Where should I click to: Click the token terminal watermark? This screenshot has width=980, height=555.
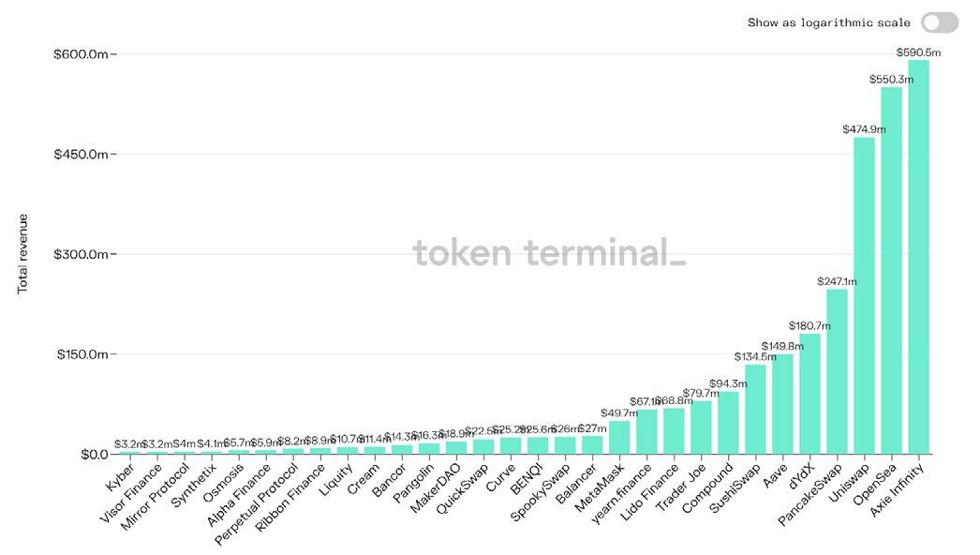point(549,252)
